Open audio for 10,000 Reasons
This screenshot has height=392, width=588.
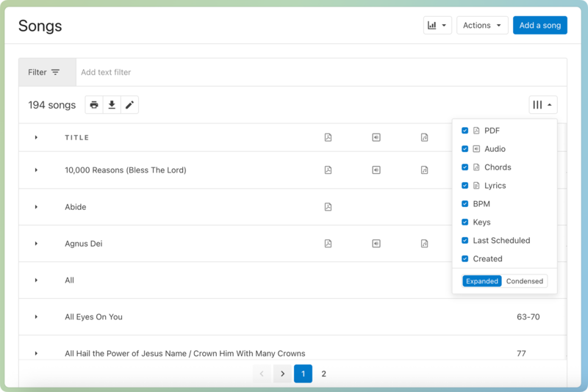376,170
